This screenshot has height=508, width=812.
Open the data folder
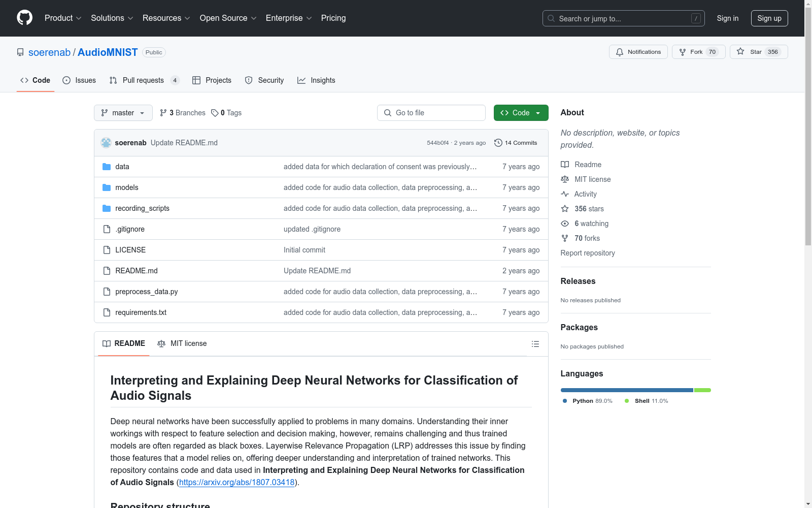pyautogui.click(x=122, y=167)
